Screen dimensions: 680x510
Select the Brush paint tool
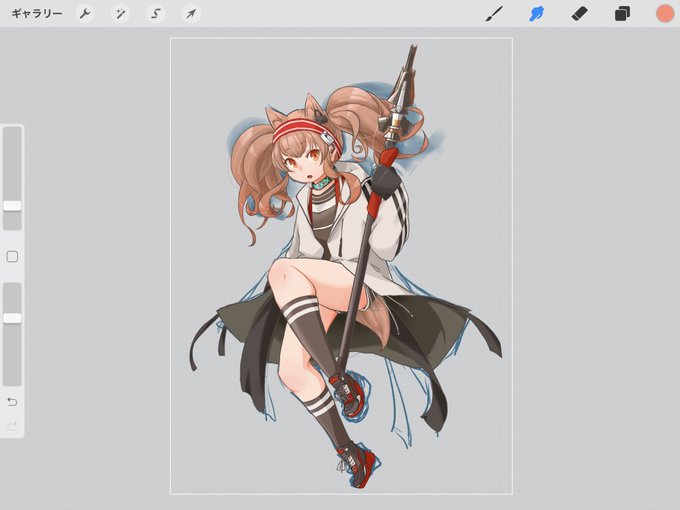494,14
